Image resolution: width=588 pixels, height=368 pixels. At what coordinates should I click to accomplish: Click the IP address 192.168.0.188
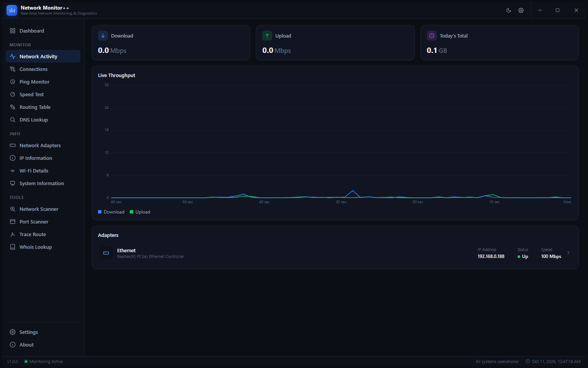[x=491, y=256]
